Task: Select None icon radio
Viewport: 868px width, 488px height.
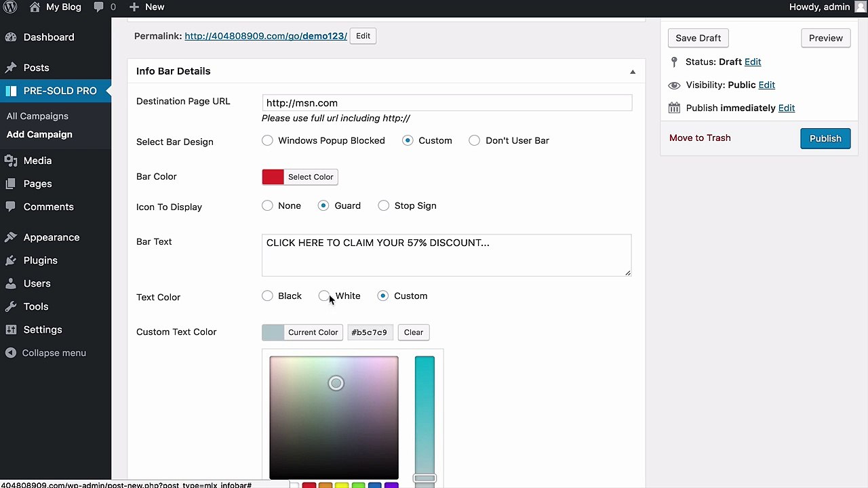Action: click(x=267, y=205)
